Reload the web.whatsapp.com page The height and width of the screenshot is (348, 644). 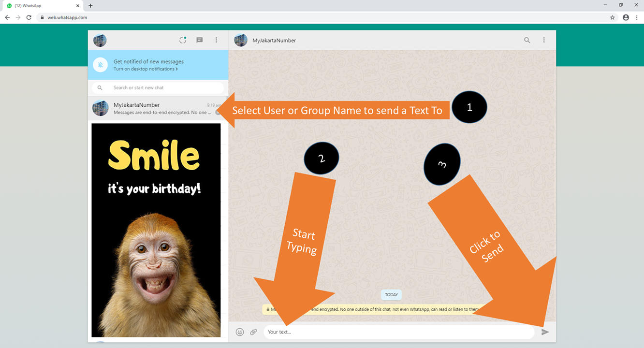click(x=29, y=17)
